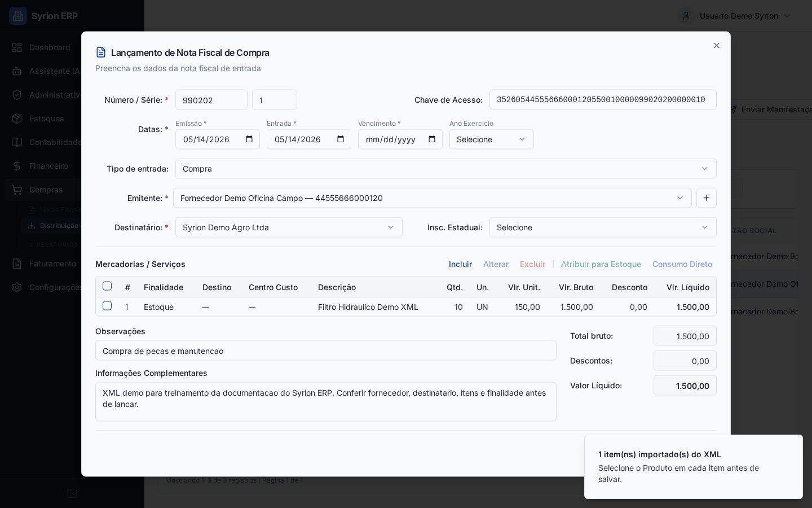Image resolution: width=812 pixels, height=508 pixels.
Task: Open the Vencimento date calendar picker
Action: (432, 139)
